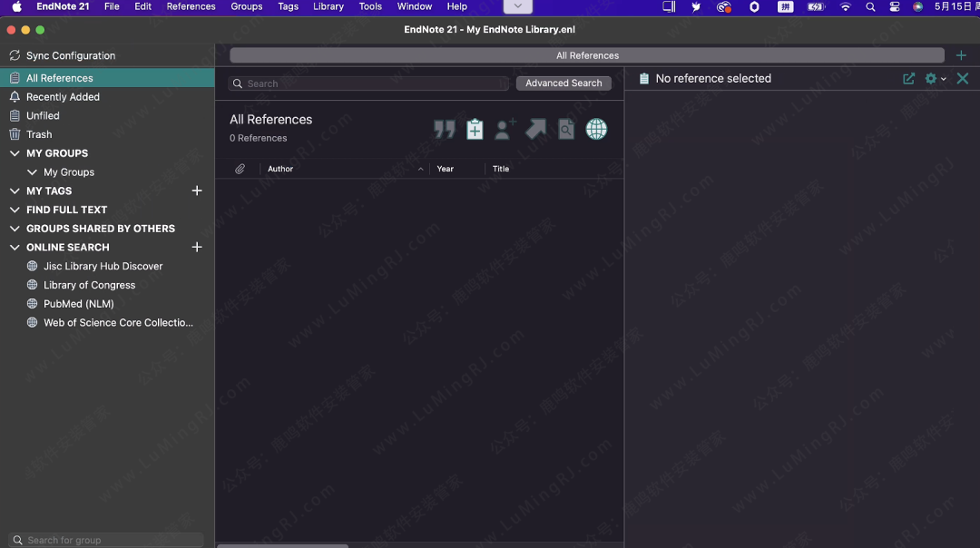Click the battery status icon

[816, 7]
